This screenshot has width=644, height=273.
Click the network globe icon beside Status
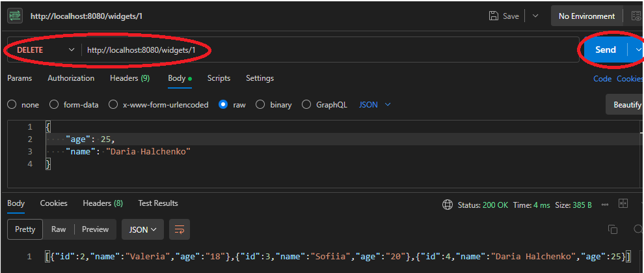pyautogui.click(x=447, y=205)
